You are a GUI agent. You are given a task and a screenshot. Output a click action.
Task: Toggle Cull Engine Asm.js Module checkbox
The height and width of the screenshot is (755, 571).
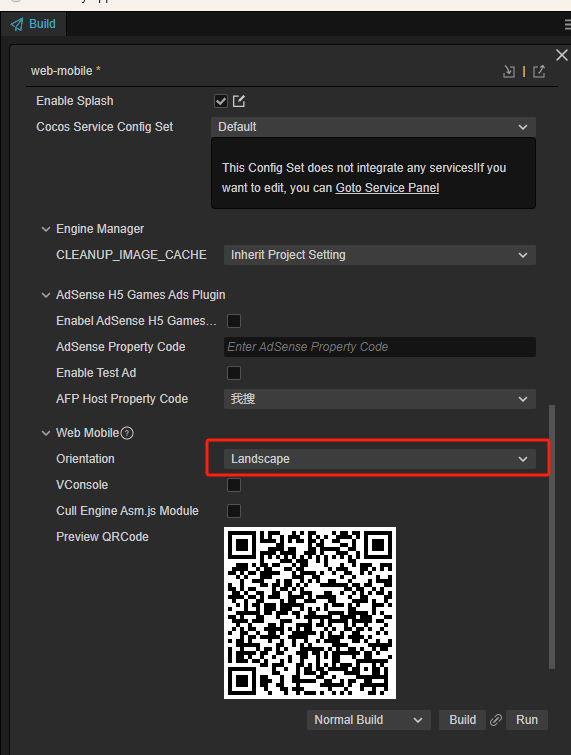(x=234, y=511)
